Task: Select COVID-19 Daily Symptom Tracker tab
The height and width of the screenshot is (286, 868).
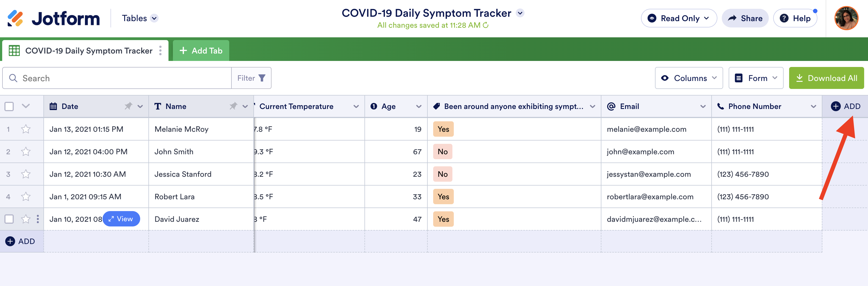Action: tap(84, 51)
